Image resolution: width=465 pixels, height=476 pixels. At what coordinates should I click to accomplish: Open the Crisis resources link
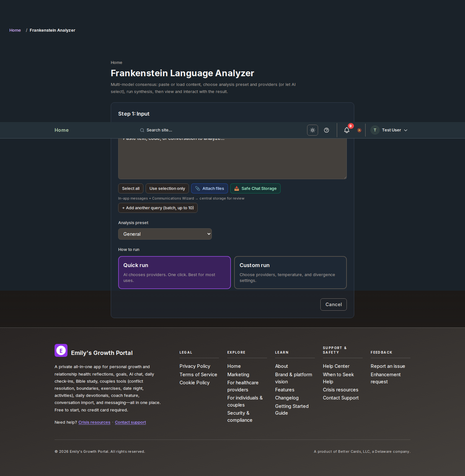point(94,422)
